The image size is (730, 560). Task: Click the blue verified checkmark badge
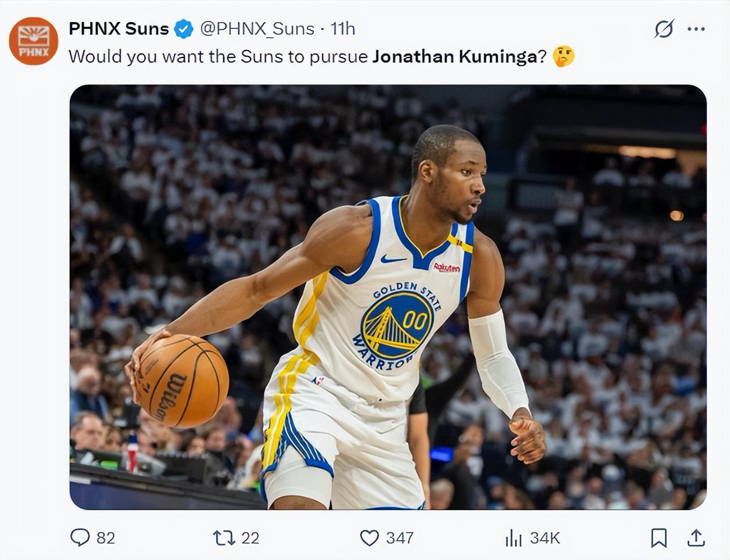(184, 28)
